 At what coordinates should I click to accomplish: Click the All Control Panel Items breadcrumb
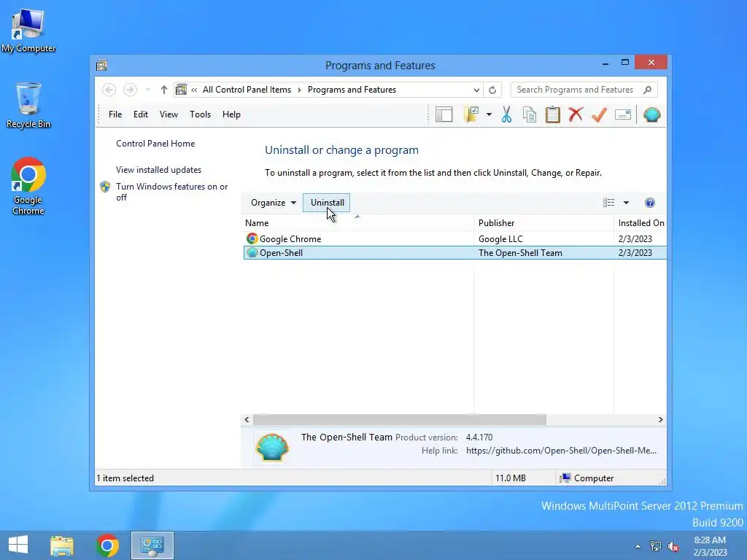pyautogui.click(x=247, y=90)
